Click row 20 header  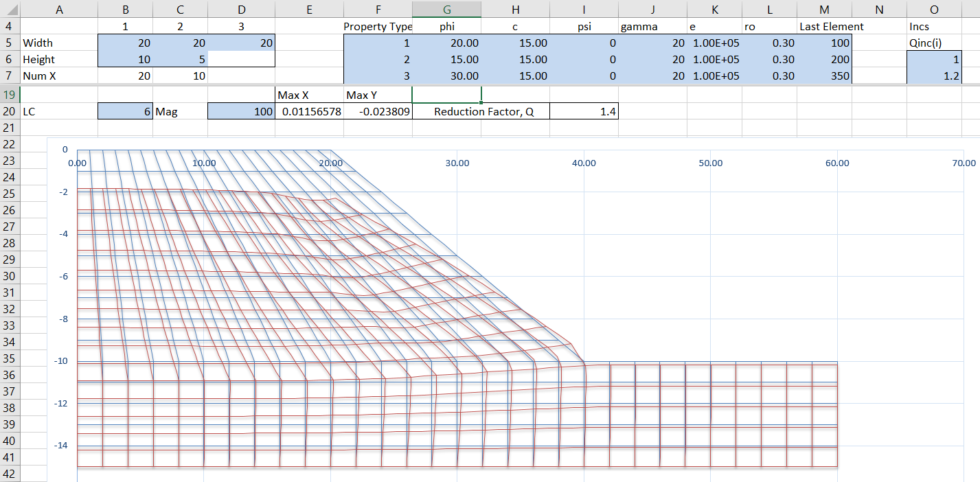[x=10, y=111]
